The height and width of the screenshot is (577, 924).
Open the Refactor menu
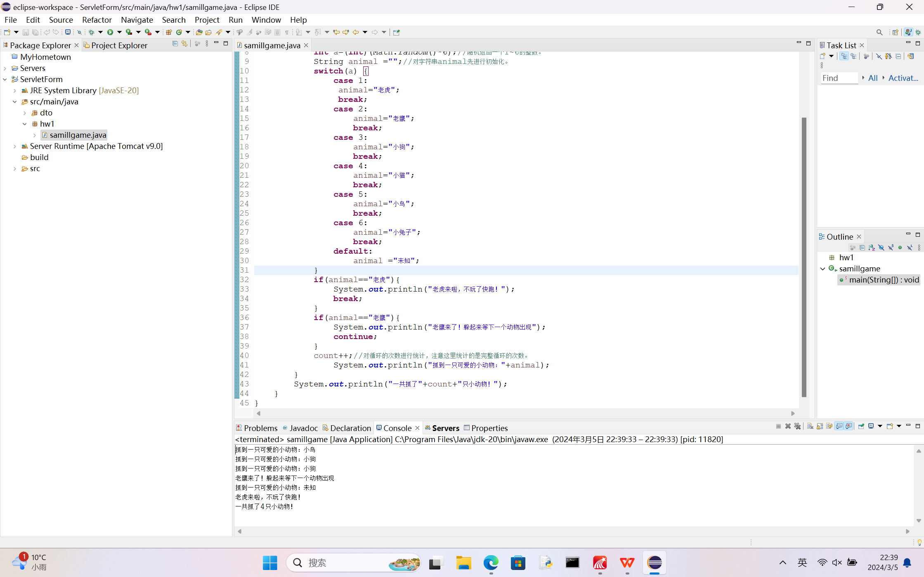pos(97,20)
